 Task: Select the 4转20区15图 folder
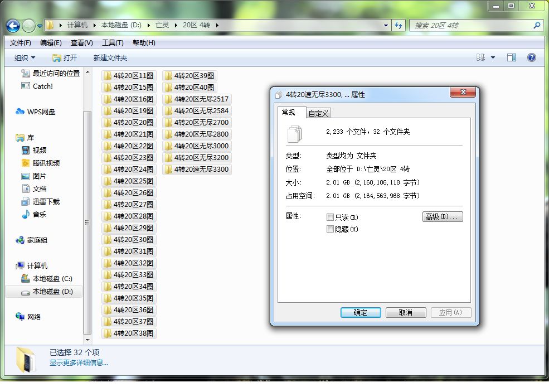[129, 87]
